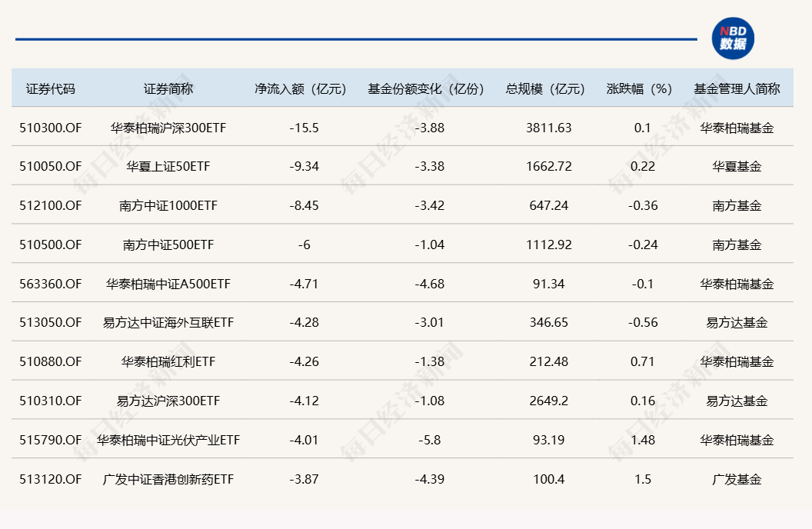
Task: Select fund name 华泰柏瑞中证光伏产业ETF
Action: point(168,440)
